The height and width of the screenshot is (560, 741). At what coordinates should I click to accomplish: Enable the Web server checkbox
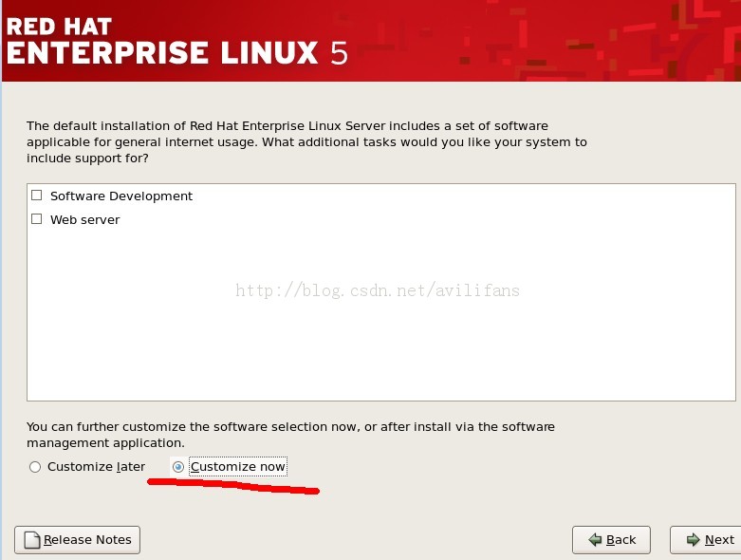click(37, 219)
